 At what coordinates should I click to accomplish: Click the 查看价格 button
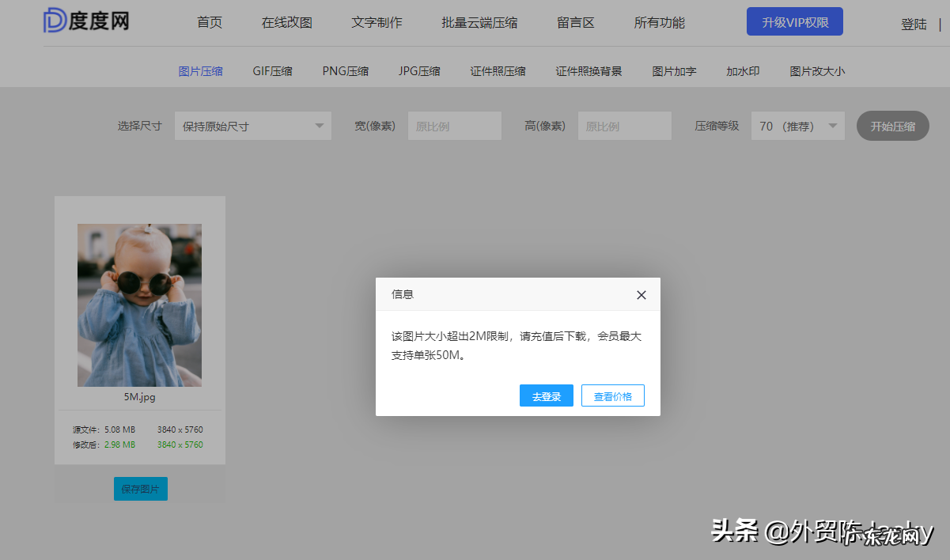pos(612,395)
